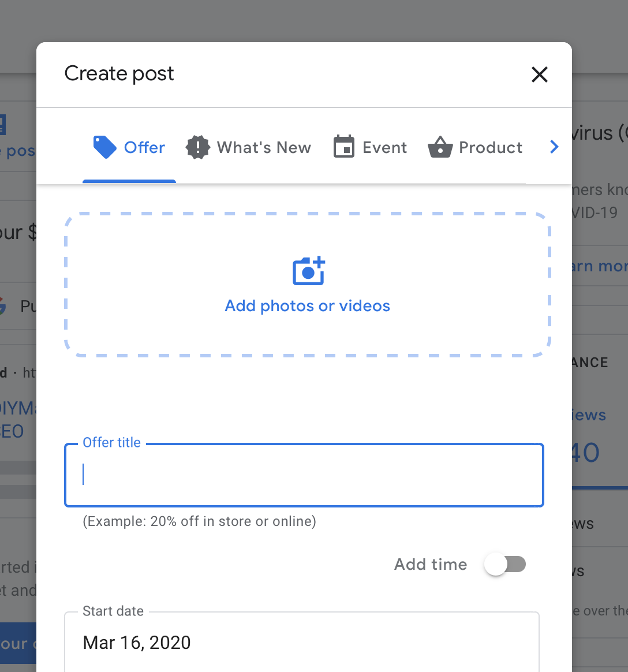Click the dashed photo upload area
The height and width of the screenshot is (672, 628).
[x=308, y=285]
